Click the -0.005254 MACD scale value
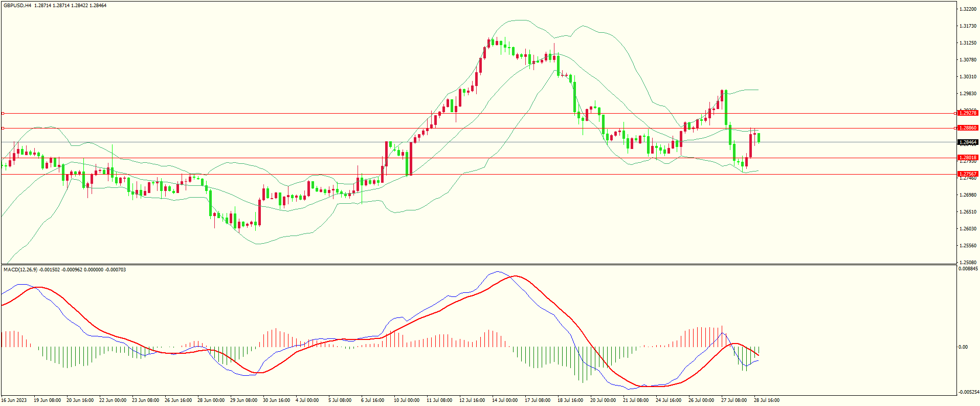Viewport: 980px width, 406px height. tap(969, 392)
